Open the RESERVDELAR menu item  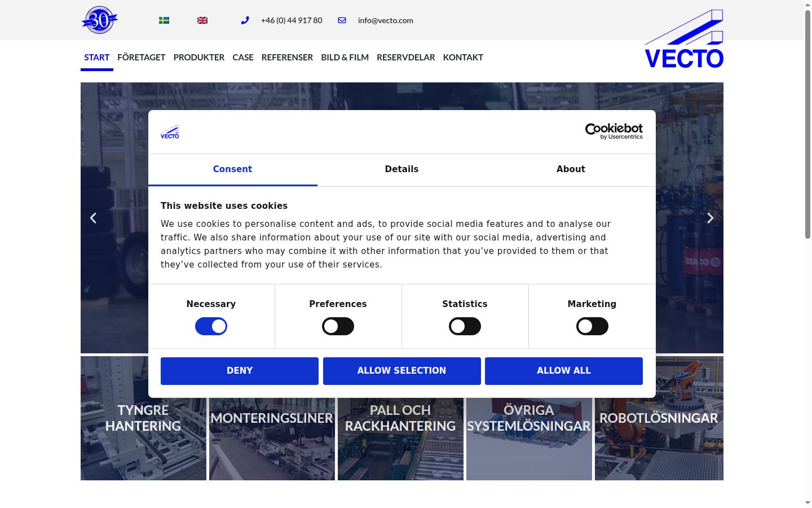coord(406,58)
